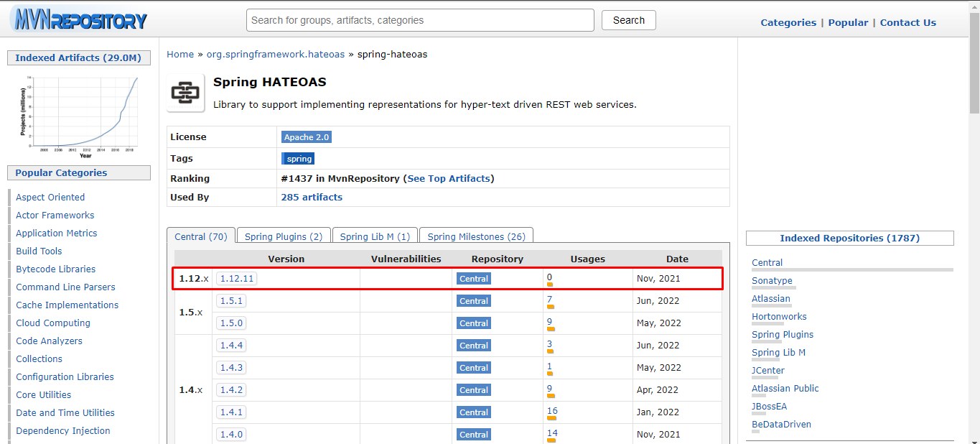Open Bytecode Libraries category

pos(56,269)
